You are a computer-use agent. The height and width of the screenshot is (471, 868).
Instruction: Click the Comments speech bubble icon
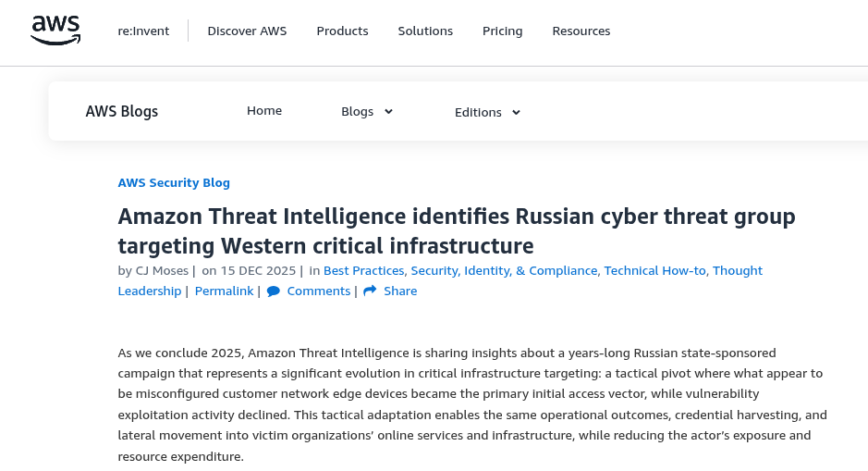click(x=274, y=291)
